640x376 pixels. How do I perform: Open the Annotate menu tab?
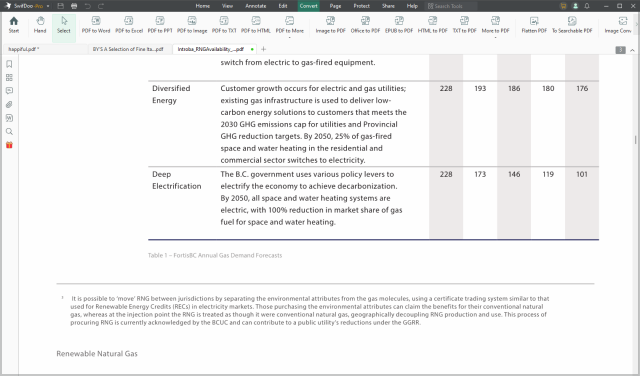coord(256,6)
